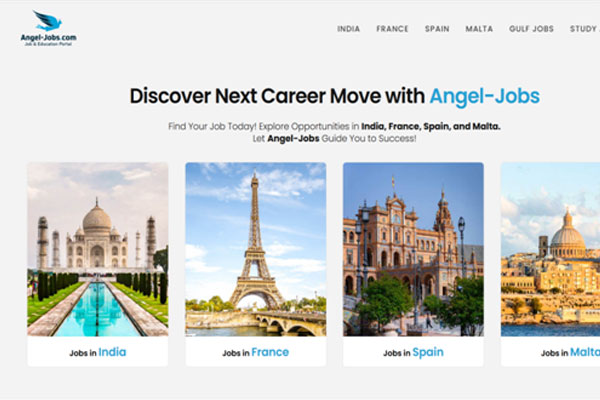
Task: Click the main Discover Next Career heading
Action: 335,96
